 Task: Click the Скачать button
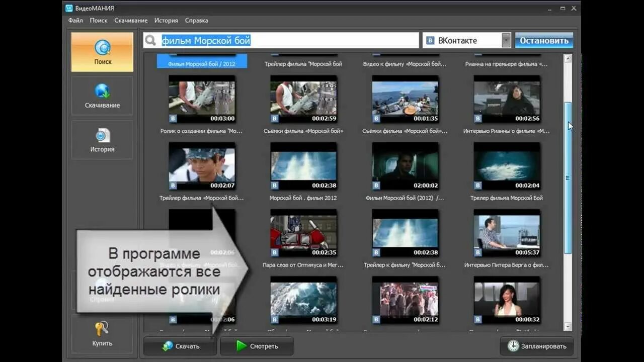pos(180,346)
